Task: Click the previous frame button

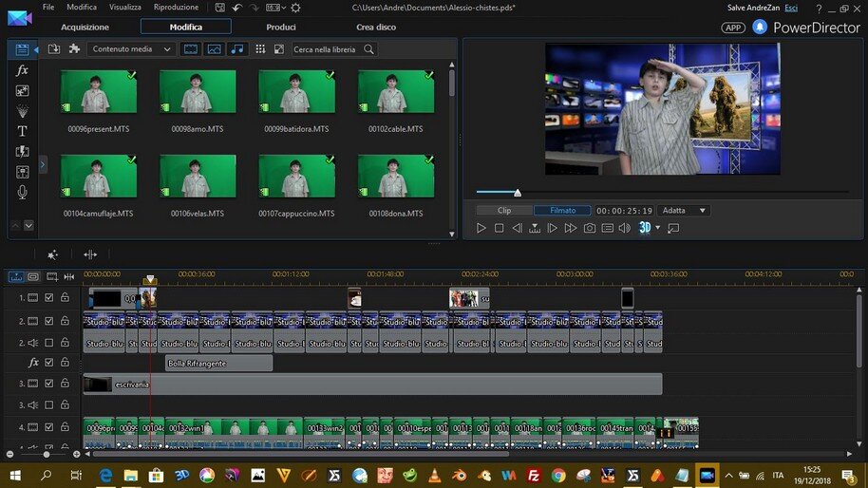Action: click(x=517, y=228)
